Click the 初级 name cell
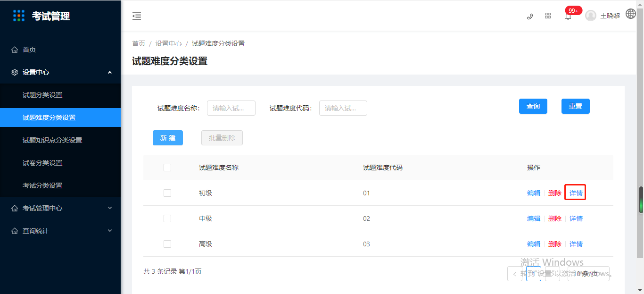Image resolution: width=644 pixels, height=294 pixels. (x=206, y=193)
